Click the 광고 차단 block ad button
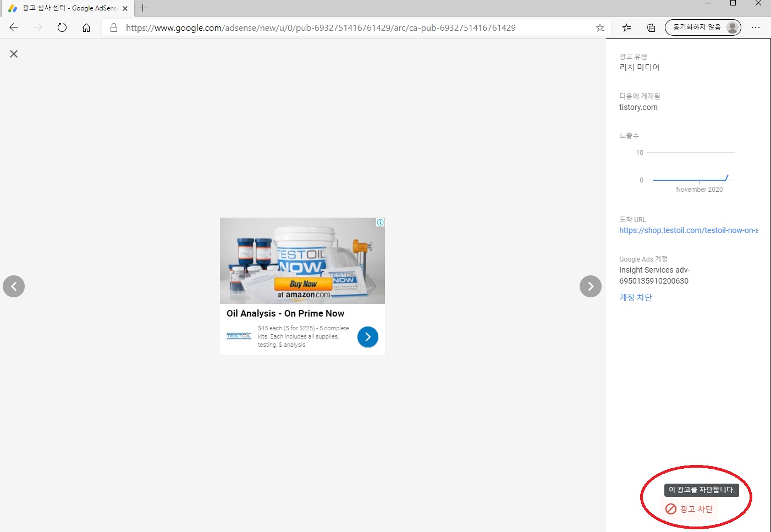The height and width of the screenshot is (532, 771). coord(689,509)
